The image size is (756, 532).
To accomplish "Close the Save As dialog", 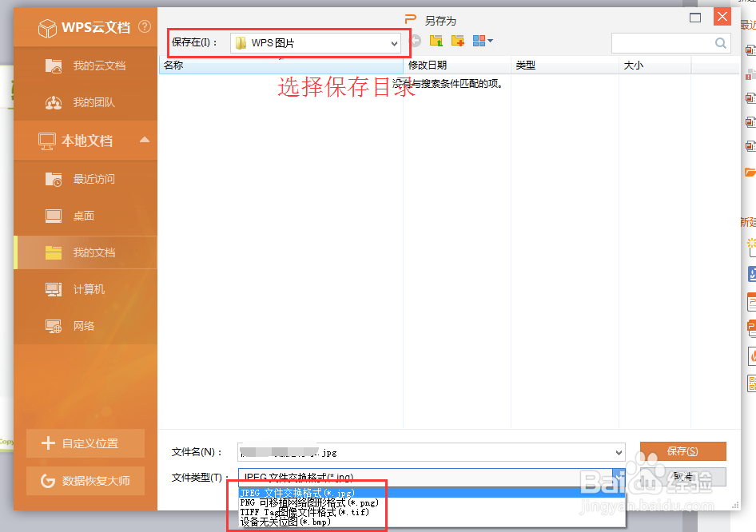I will 722,17.
